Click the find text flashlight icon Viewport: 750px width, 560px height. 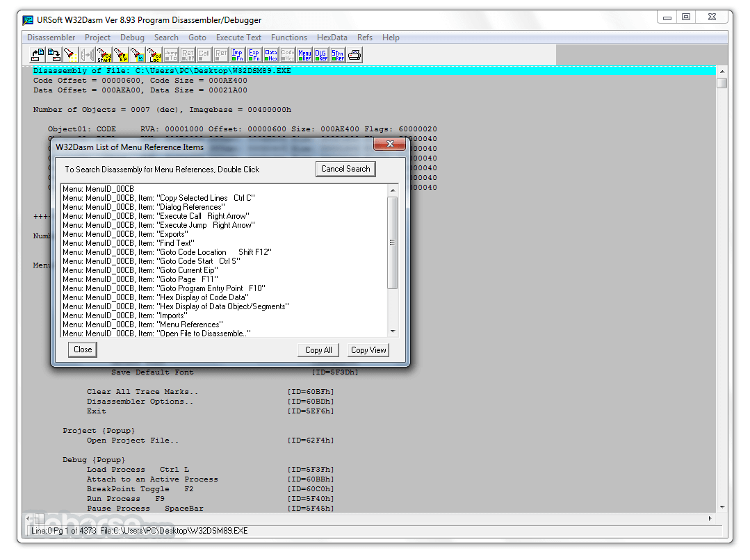click(71, 55)
